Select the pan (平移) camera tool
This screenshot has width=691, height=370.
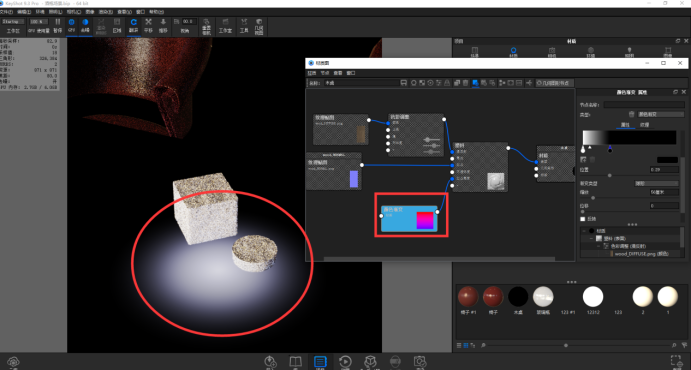point(149,26)
